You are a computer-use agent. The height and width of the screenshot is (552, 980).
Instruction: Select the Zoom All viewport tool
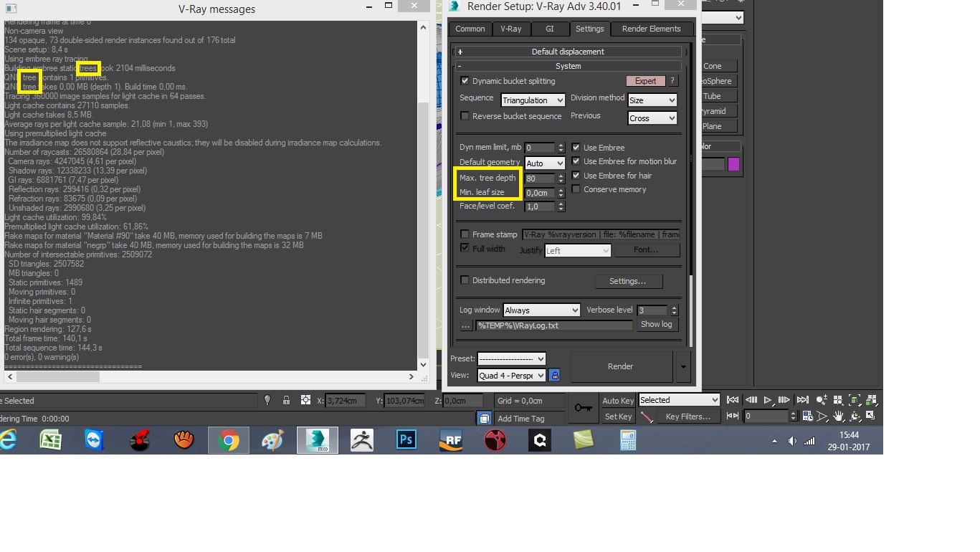pyautogui.click(x=839, y=400)
